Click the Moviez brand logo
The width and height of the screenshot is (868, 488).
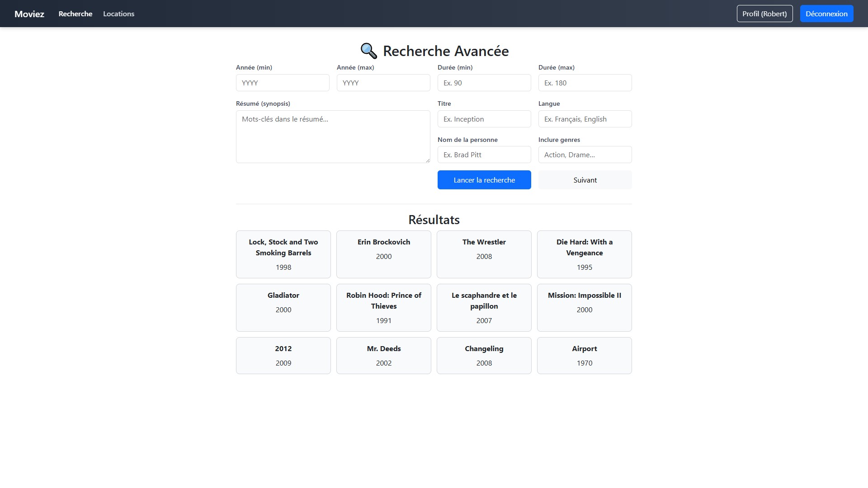point(29,14)
